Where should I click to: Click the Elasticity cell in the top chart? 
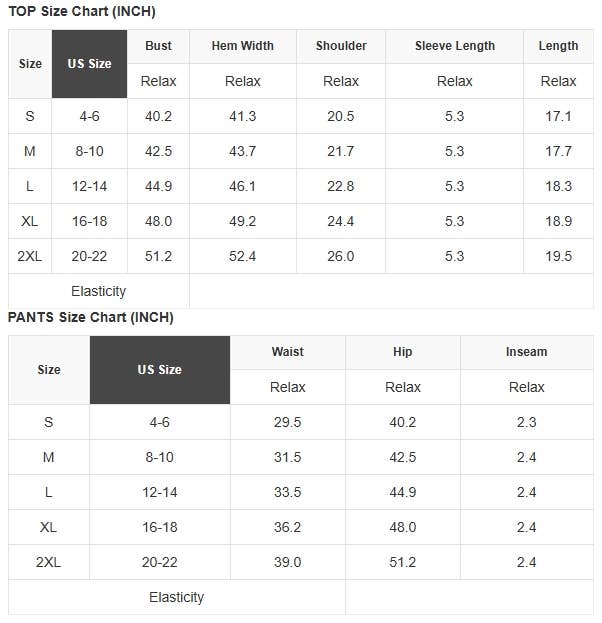[99, 291]
